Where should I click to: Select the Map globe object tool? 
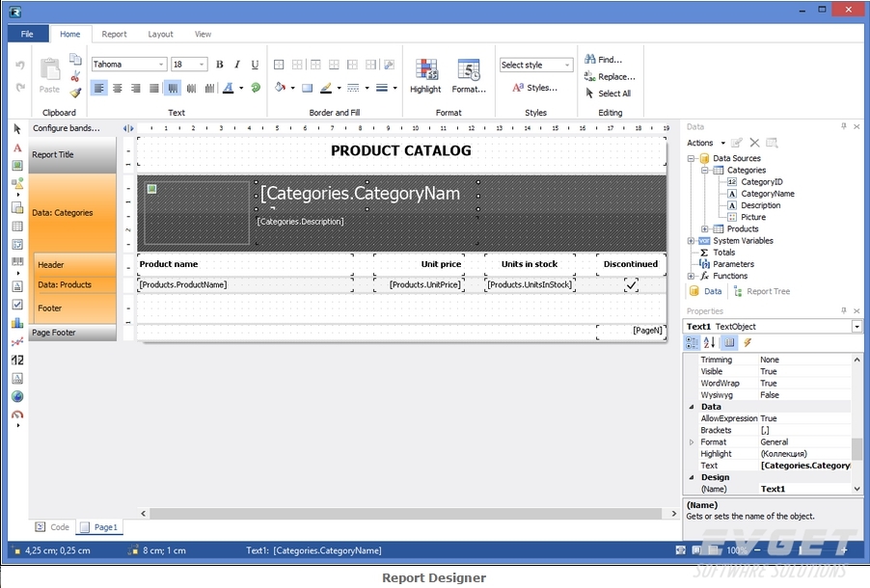[x=17, y=396]
